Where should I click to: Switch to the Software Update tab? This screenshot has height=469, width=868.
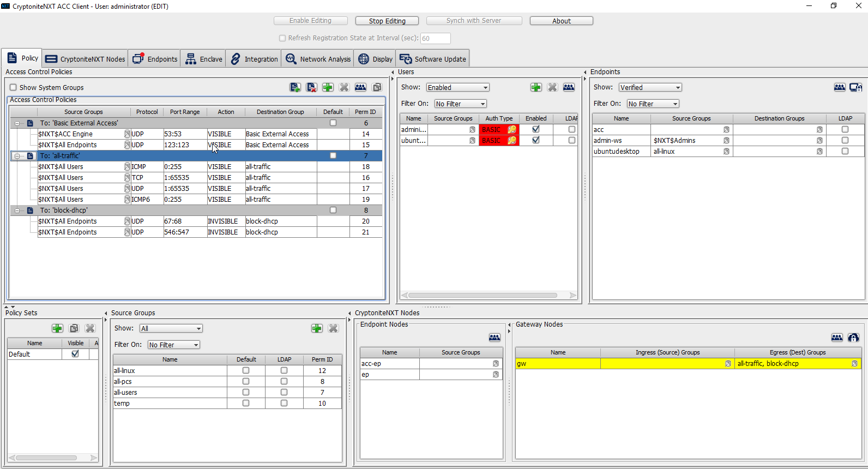432,59
